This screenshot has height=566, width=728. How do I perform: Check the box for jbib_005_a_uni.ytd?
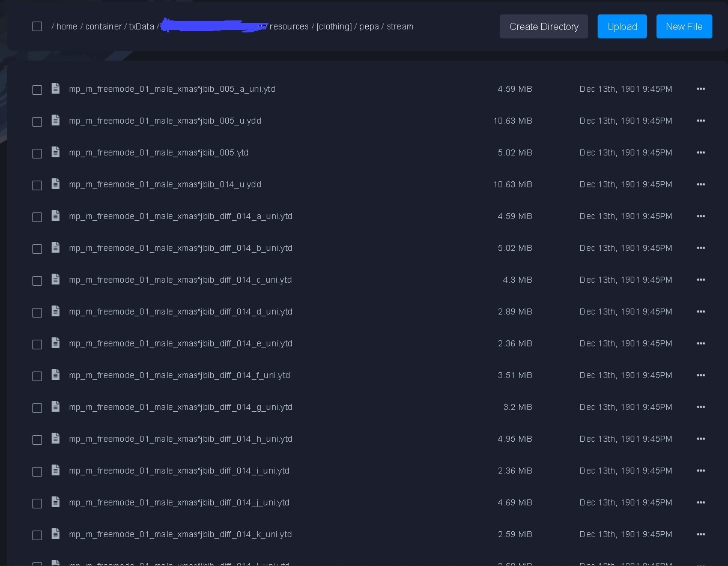pyautogui.click(x=37, y=89)
